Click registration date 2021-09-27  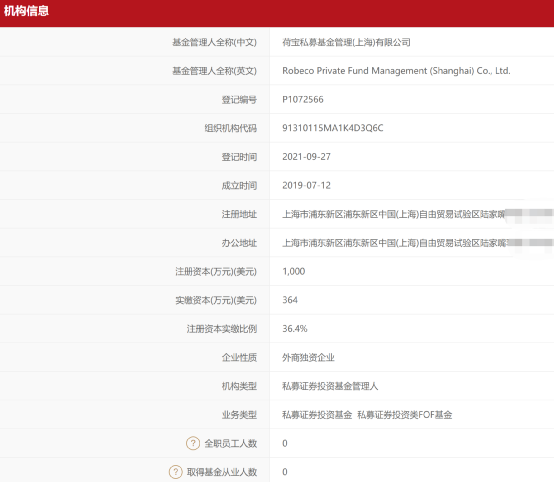pos(306,157)
